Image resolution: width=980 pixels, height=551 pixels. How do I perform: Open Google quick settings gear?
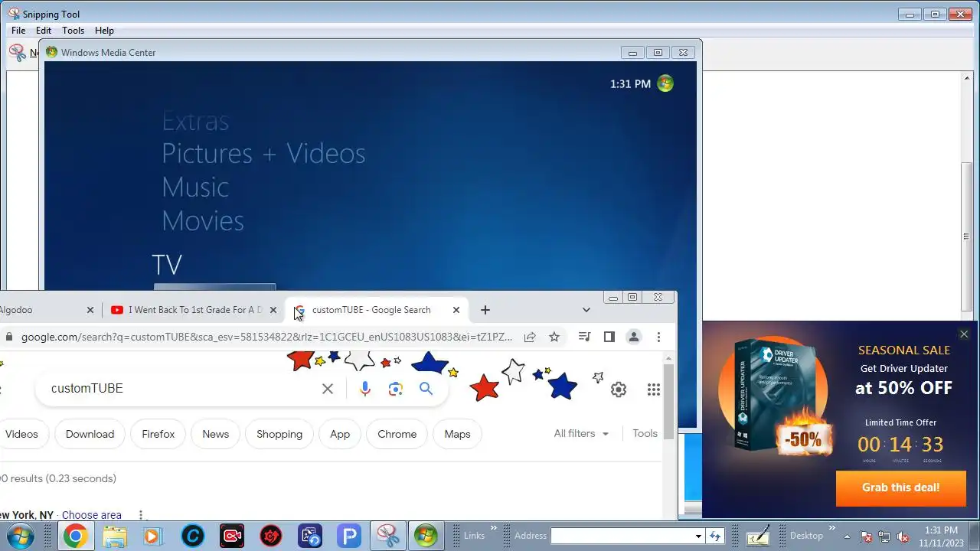coord(619,390)
